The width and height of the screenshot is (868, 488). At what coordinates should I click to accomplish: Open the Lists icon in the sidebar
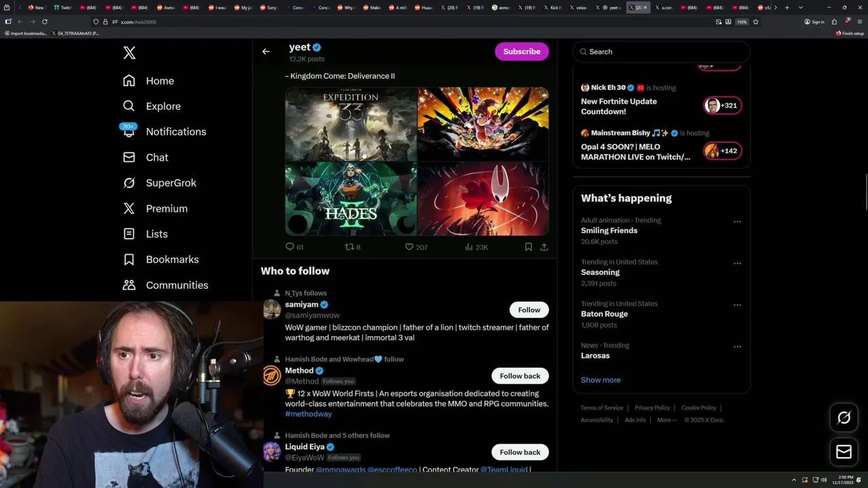129,234
